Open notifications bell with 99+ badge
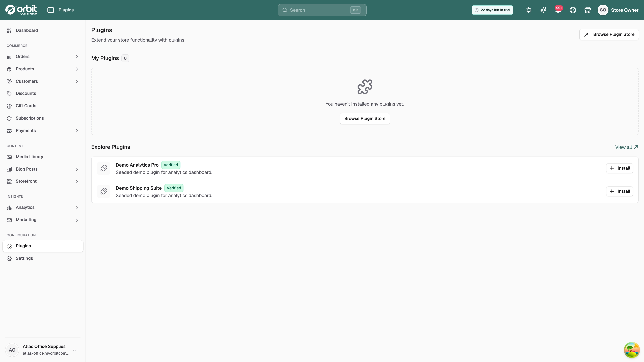 tap(558, 10)
